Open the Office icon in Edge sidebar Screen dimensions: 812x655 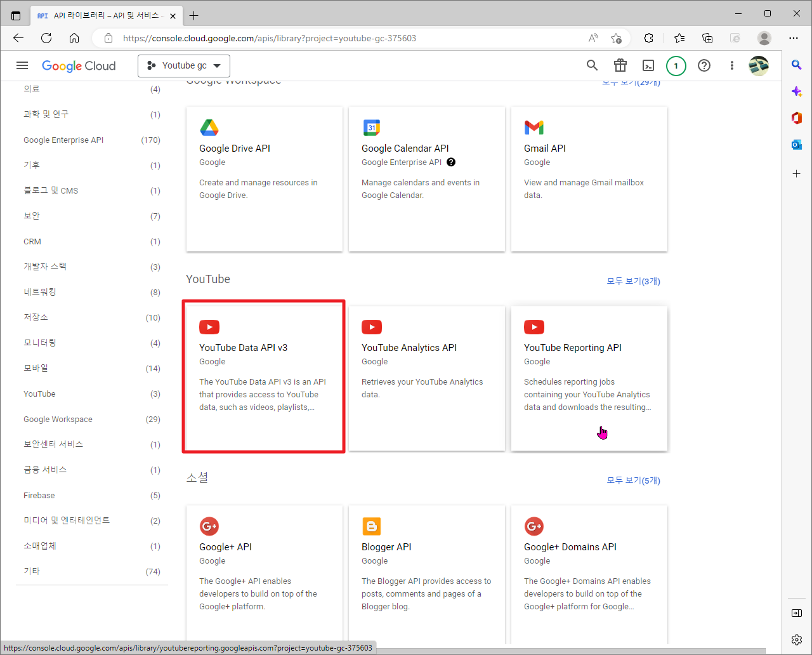(x=797, y=118)
